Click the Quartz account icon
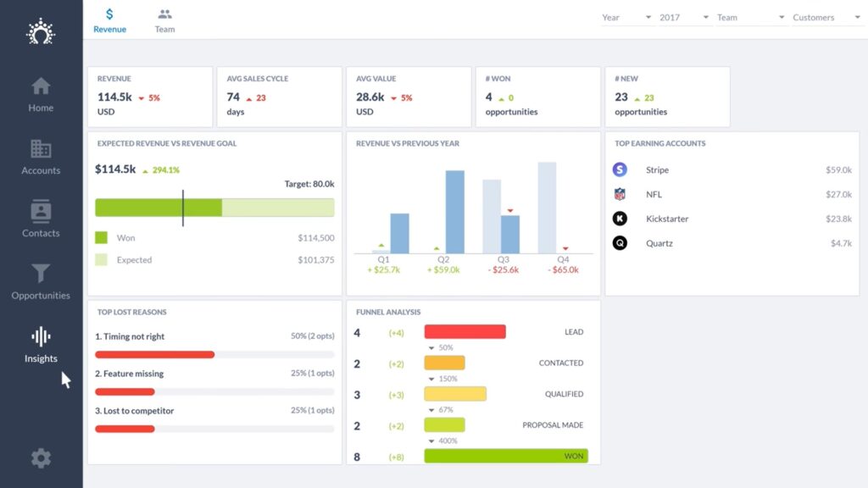Viewport: 868px width, 488px height. pyautogui.click(x=620, y=243)
